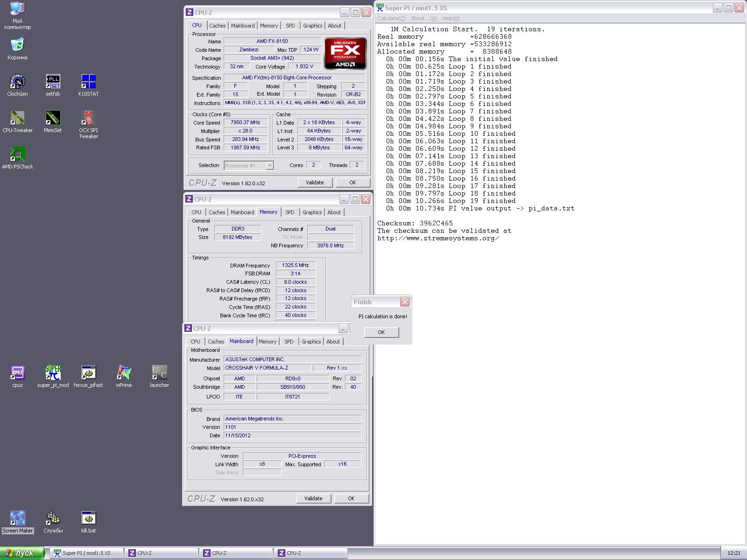Click the Bus Speed value 283.94 MHz
Image resolution: width=747 pixels, height=560 pixels.
coord(246,139)
